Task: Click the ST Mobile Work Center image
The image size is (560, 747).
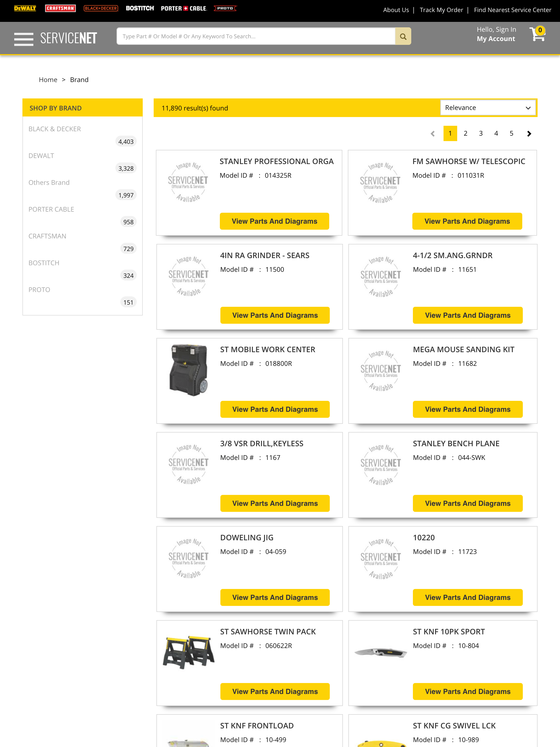Action: [x=188, y=370]
